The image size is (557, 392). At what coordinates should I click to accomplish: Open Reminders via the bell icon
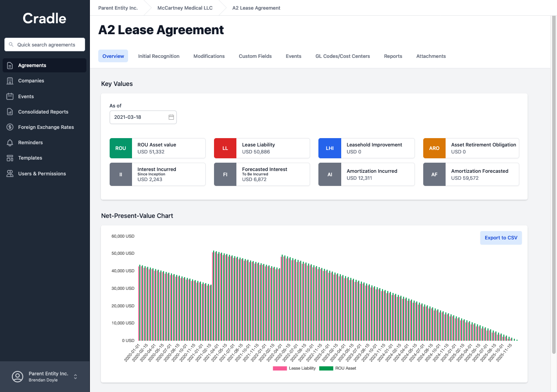point(10,142)
